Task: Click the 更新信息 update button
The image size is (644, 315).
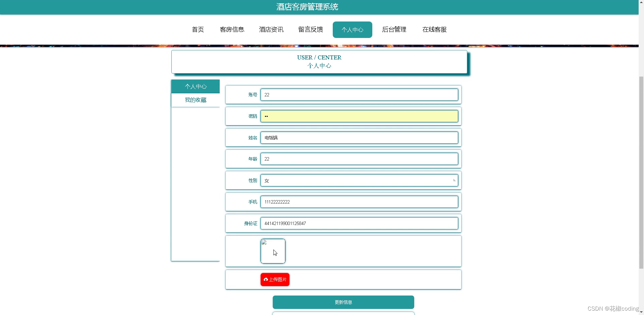Action: click(343, 302)
